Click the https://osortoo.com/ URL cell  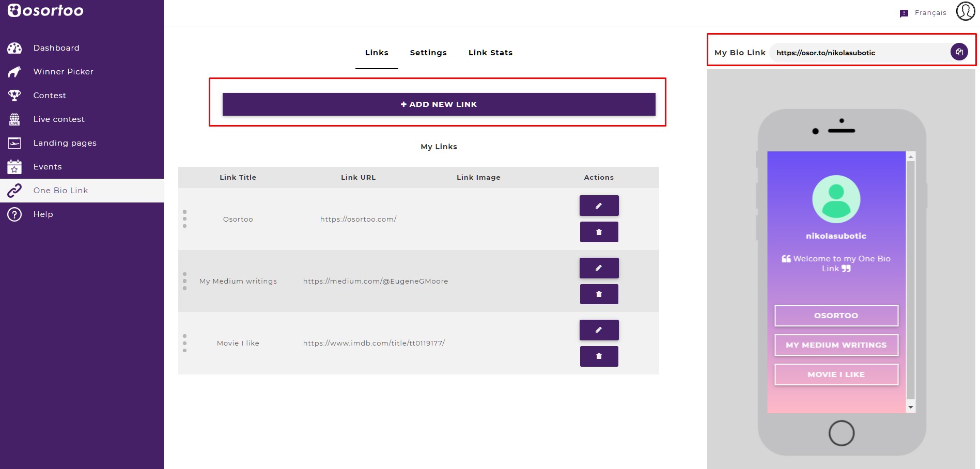(x=359, y=219)
